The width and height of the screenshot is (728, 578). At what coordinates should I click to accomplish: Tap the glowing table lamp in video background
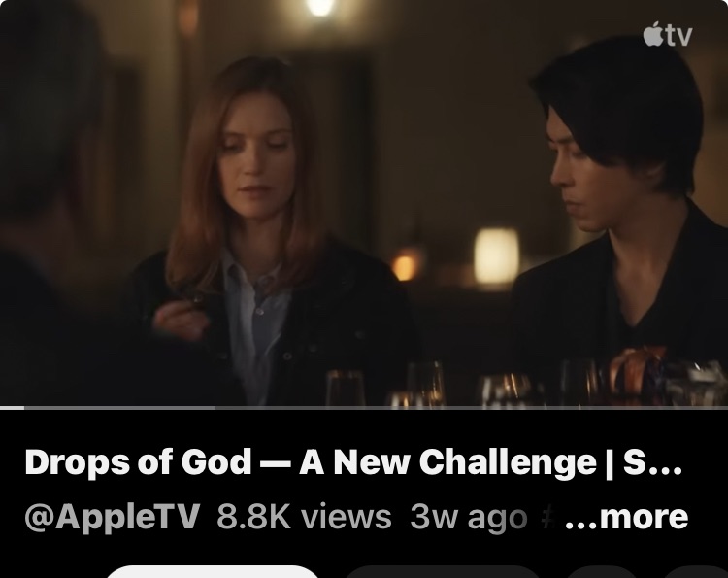coord(496,255)
